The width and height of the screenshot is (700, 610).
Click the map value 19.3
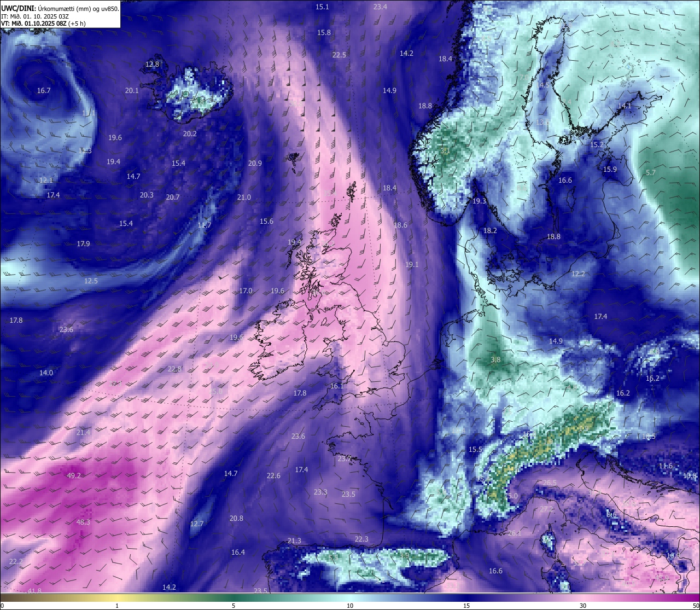(479, 201)
